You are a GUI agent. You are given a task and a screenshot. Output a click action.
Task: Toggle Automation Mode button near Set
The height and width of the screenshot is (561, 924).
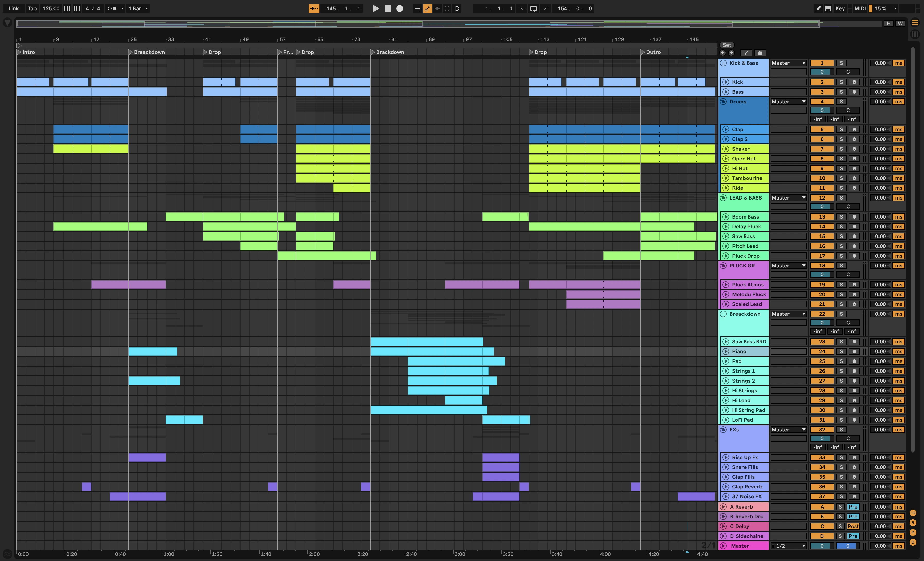tap(746, 52)
